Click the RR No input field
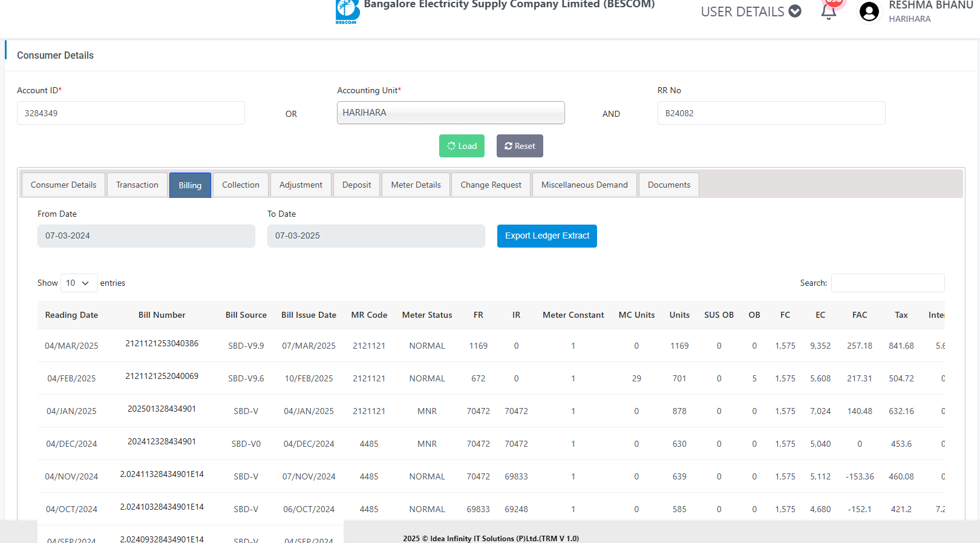The height and width of the screenshot is (543, 980). (x=771, y=113)
